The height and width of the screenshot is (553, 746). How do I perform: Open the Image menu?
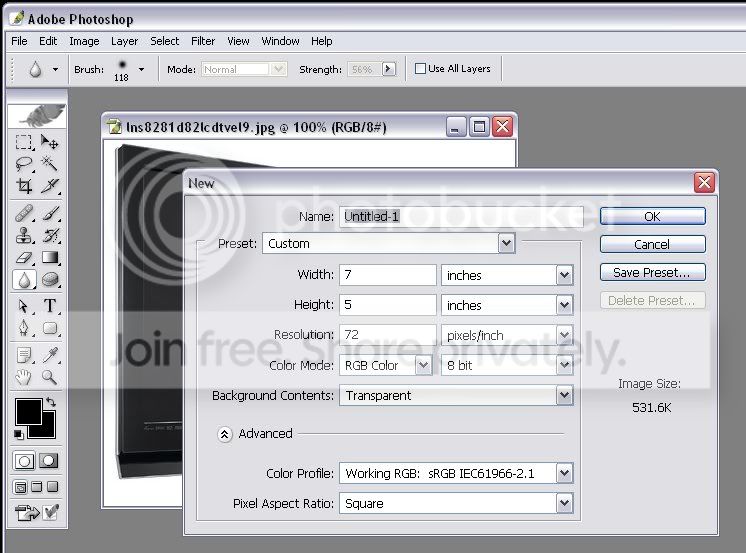[84, 41]
